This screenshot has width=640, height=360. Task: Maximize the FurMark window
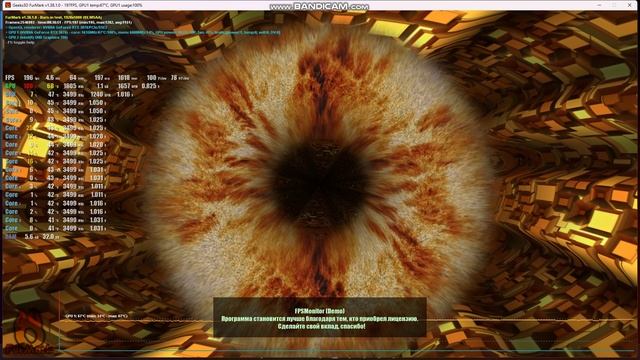point(614,5)
